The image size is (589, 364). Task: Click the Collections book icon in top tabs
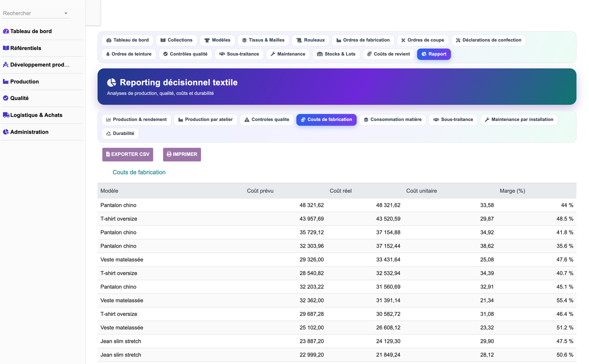point(163,40)
